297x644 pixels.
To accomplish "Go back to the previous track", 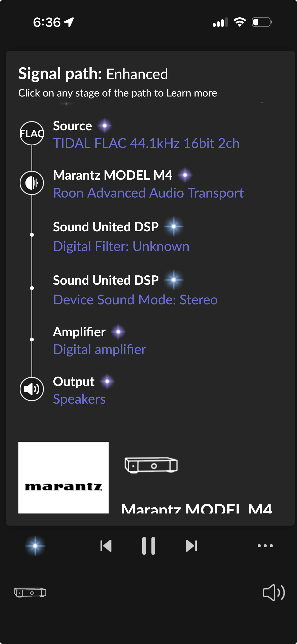I will pos(106,546).
